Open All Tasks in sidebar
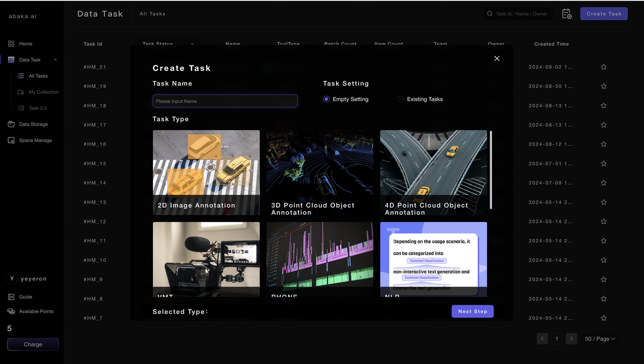This screenshot has height=364, width=644. [38, 76]
